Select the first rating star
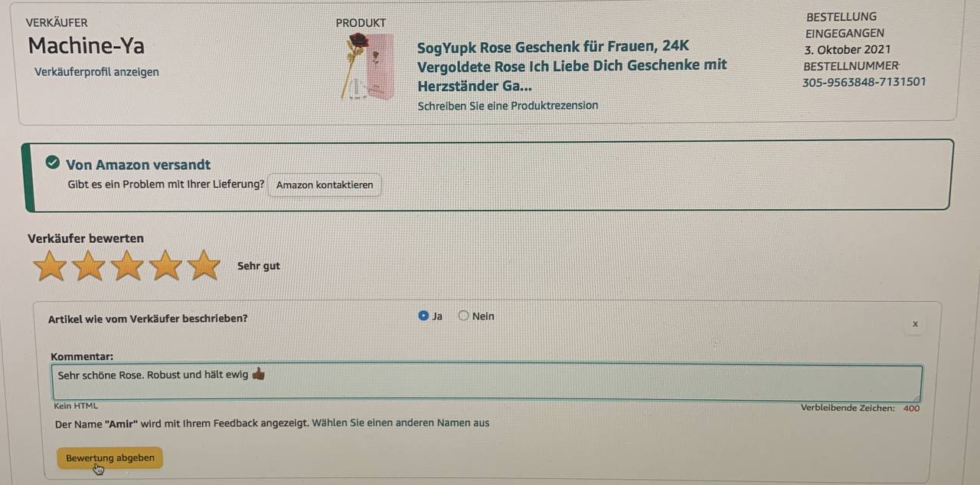This screenshot has width=980, height=485. (x=51, y=266)
